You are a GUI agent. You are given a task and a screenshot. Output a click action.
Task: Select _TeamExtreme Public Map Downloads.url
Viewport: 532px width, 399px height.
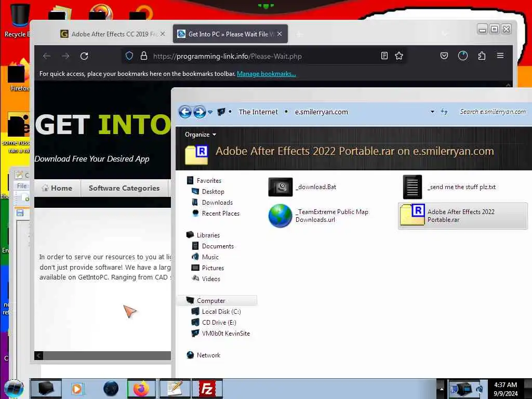click(x=318, y=216)
